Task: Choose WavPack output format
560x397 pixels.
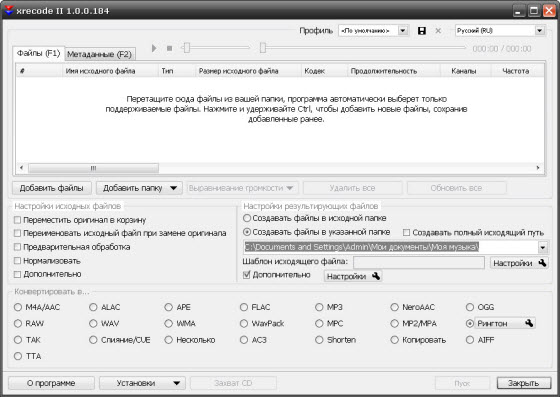Action: tap(244, 323)
